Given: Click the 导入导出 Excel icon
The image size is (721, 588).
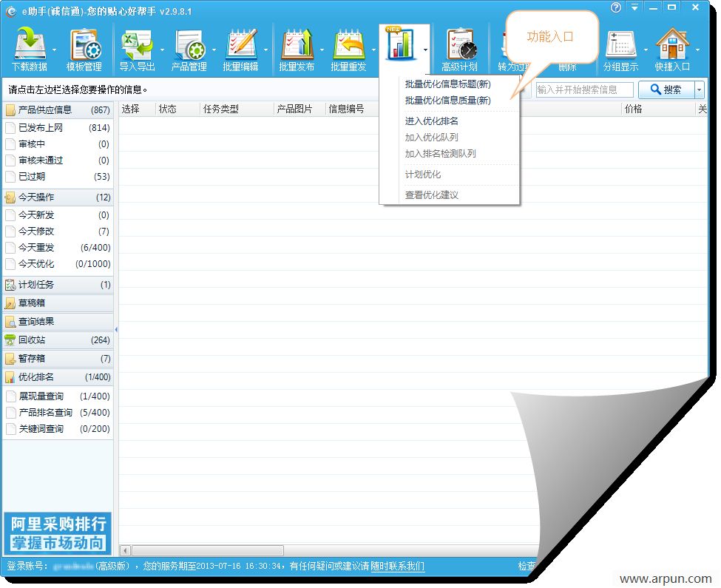Looking at the screenshot, I should [137, 44].
